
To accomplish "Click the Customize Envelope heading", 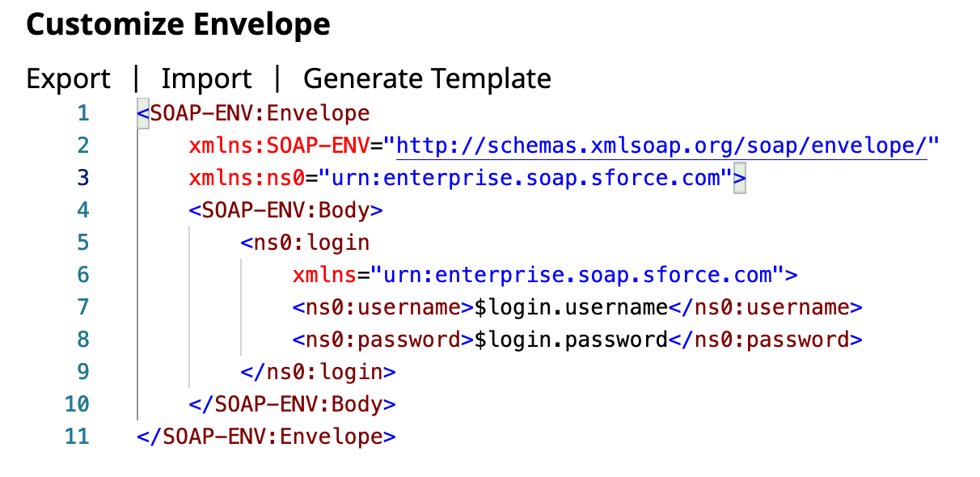I will tap(178, 25).
